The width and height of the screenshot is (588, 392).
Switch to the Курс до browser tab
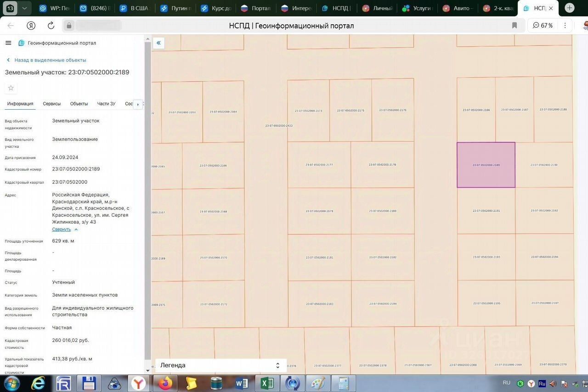[215, 8]
